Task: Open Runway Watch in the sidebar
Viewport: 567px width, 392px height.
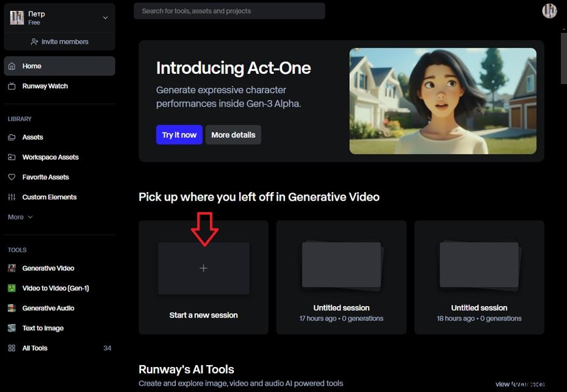Action: tap(60, 86)
